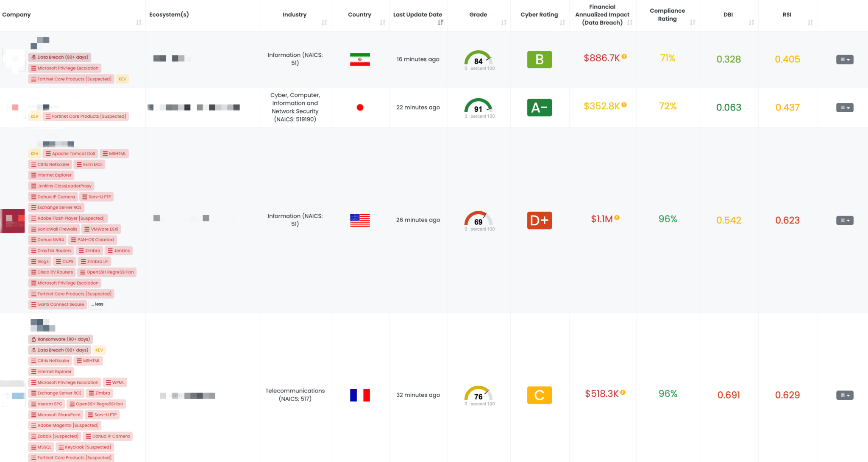Click the Grade column sort icon
The image size is (868, 462).
[x=504, y=22]
